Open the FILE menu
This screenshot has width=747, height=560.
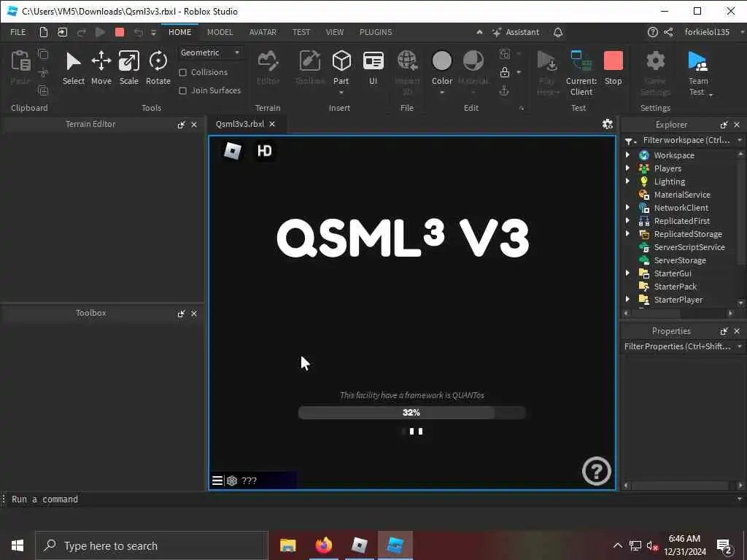coord(18,32)
